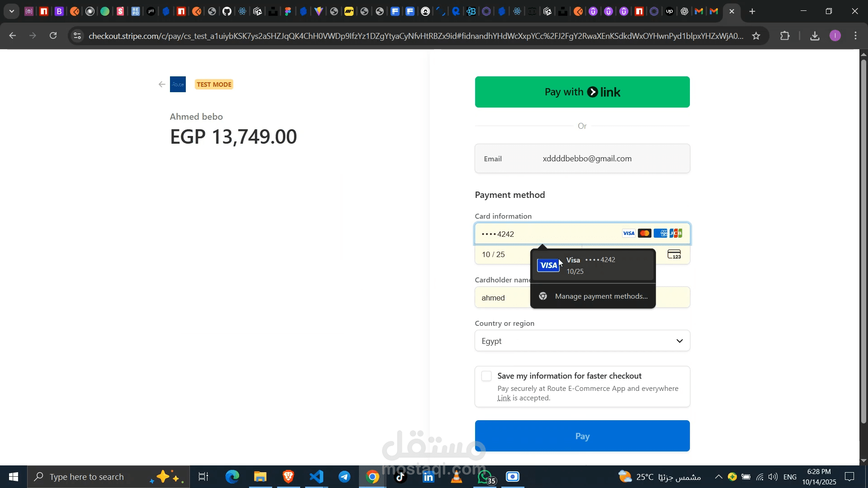The image size is (868, 488).
Task: Choose Manage payment methods option
Action: click(x=601, y=296)
